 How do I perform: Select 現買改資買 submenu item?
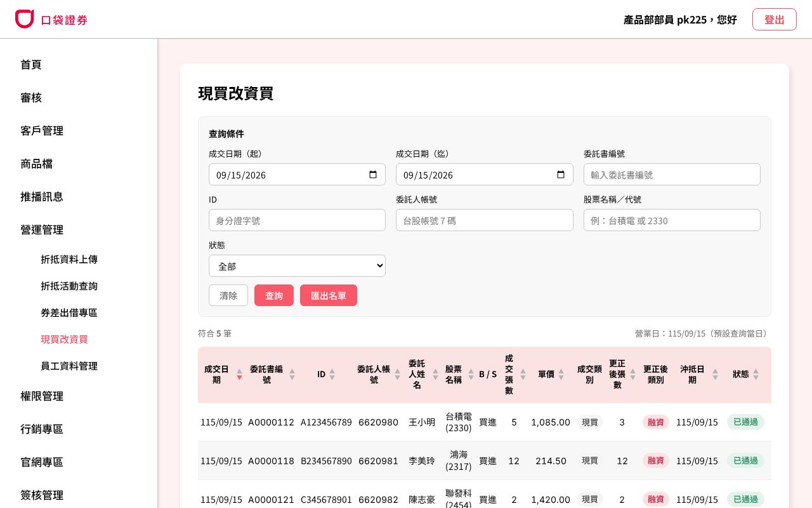pos(64,339)
